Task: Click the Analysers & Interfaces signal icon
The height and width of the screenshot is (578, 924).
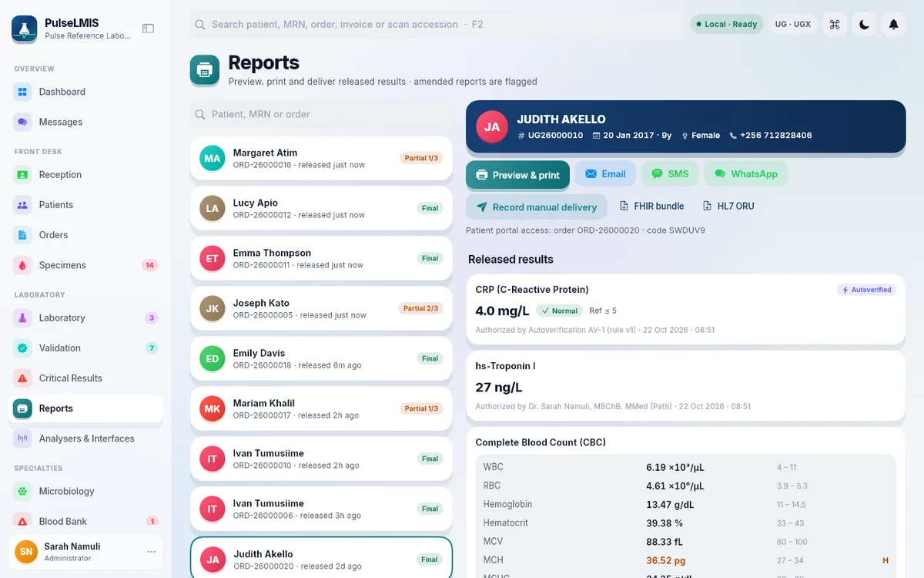Action: click(x=22, y=439)
